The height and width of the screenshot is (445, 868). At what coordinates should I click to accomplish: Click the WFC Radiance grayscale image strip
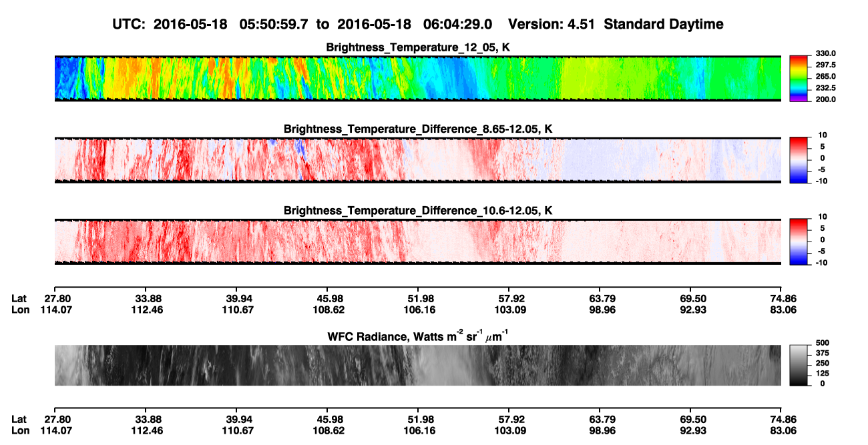coord(417,365)
